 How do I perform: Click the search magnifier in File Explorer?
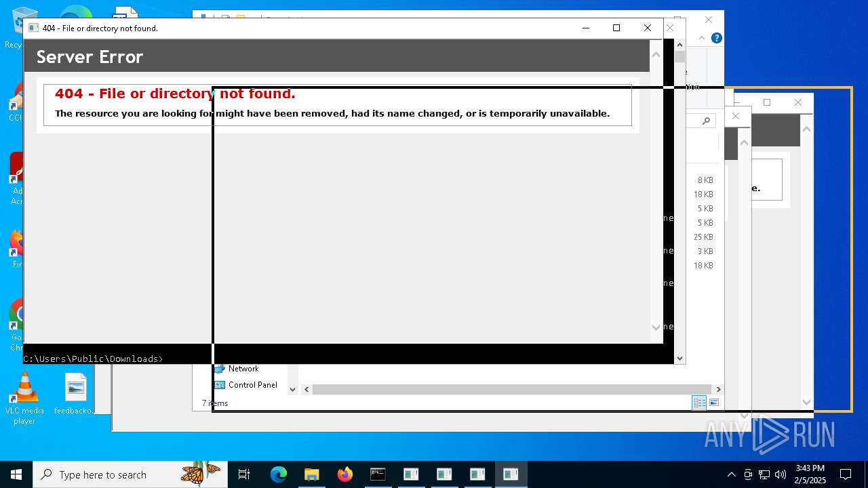coord(706,121)
